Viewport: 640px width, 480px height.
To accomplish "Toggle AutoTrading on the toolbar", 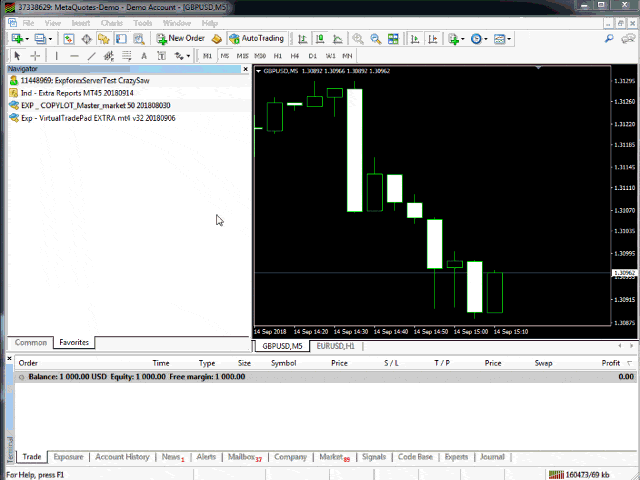I will 255,39.
